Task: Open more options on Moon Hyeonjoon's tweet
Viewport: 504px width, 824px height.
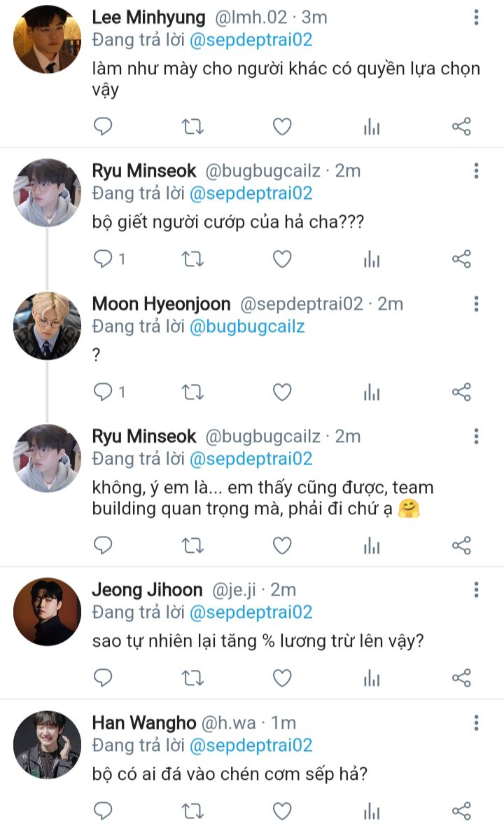Action: [476, 304]
